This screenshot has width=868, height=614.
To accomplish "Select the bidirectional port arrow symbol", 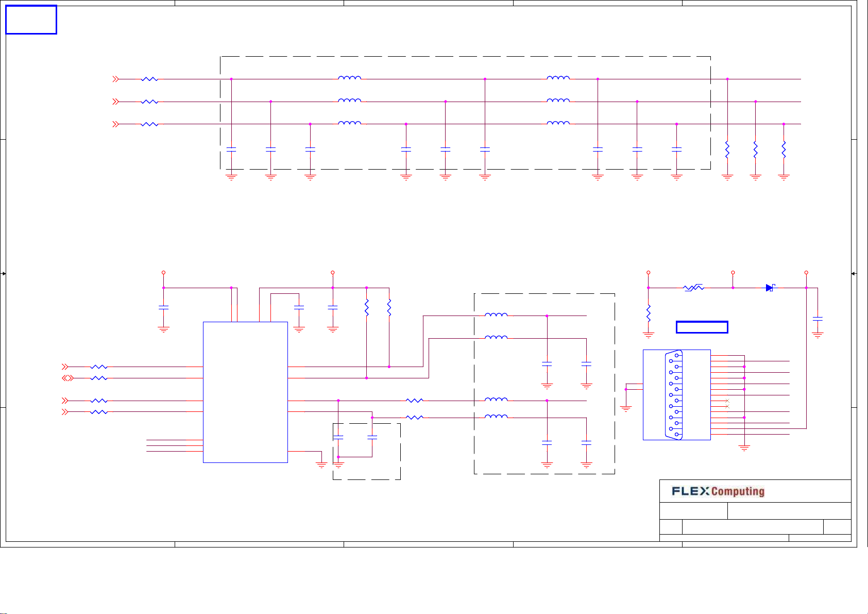I will click(68, 378).
